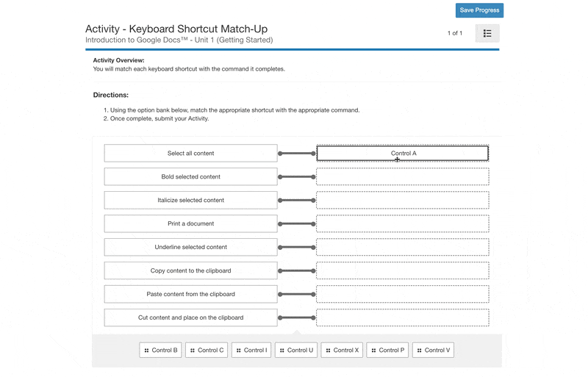Click the placed Control A answer
Screen dimensions: 588x377
[x=403, y=153]
